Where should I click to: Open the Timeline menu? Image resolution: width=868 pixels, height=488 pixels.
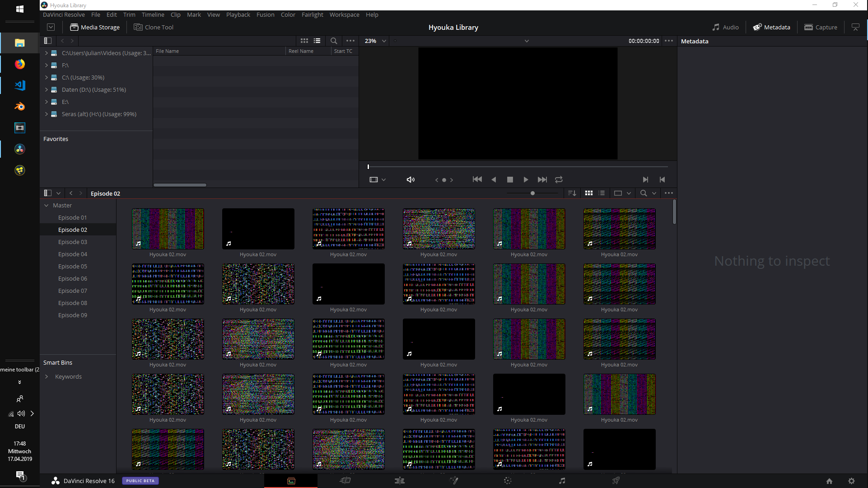pyautogui.click(x=153, y=14)
